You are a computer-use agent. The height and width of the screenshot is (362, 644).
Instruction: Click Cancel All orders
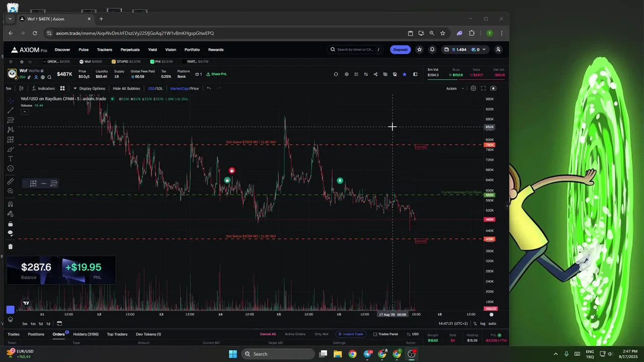(x=268, y=334)
